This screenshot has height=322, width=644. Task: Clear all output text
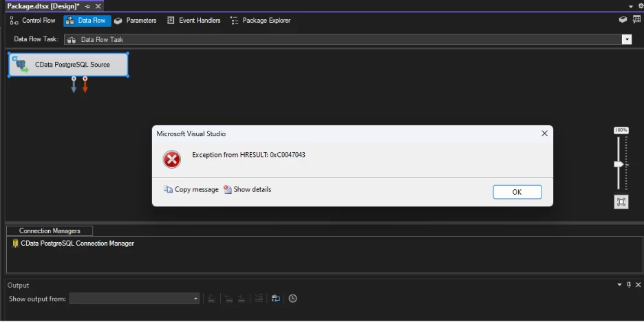coord(259,299)
